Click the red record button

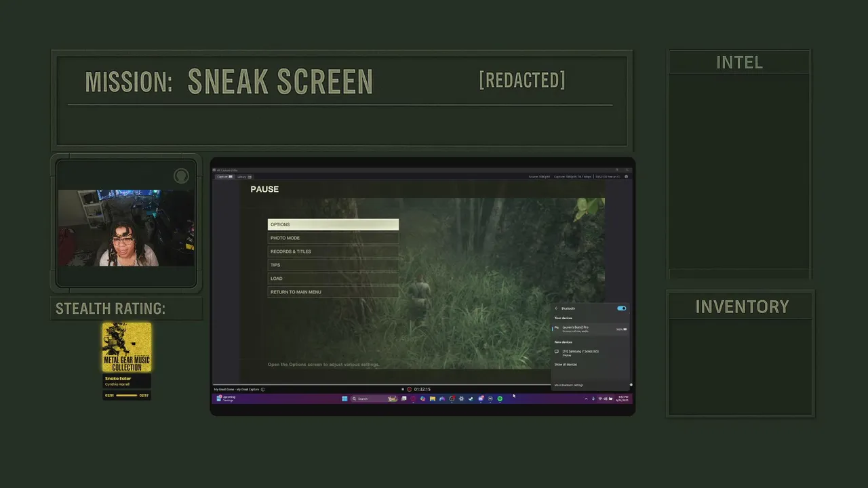pos(409,389)
